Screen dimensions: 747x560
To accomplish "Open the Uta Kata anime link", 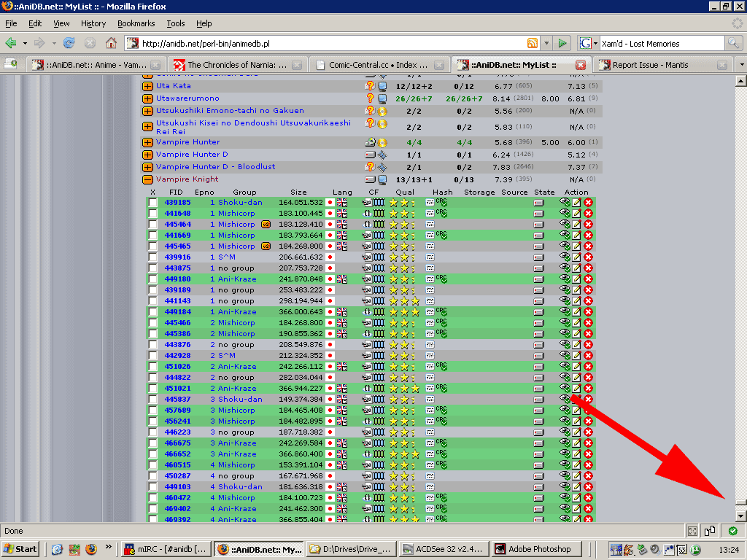I will pyautogui.click(x=174, y=86).
